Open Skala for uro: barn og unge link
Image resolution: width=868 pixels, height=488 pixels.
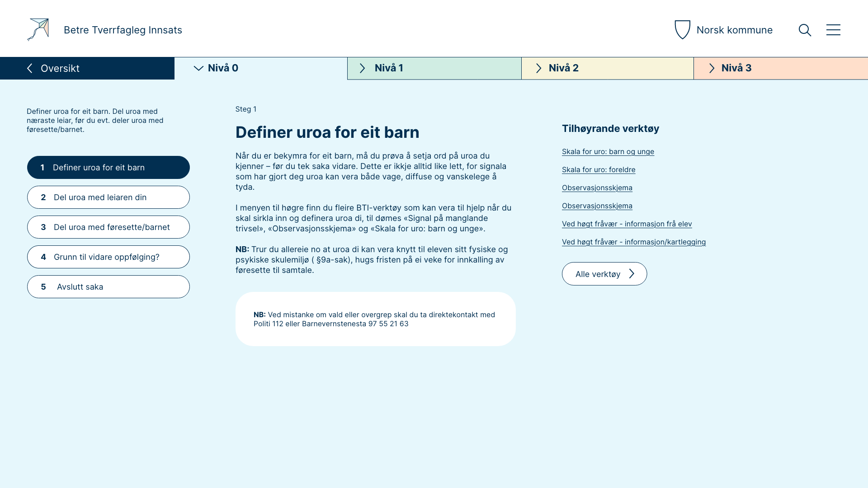point(608,152)
